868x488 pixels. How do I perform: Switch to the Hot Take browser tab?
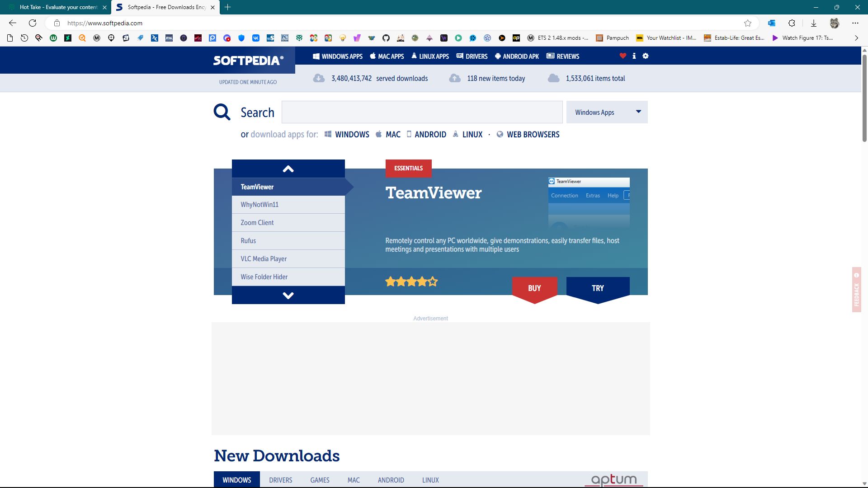tap(56, 7)
